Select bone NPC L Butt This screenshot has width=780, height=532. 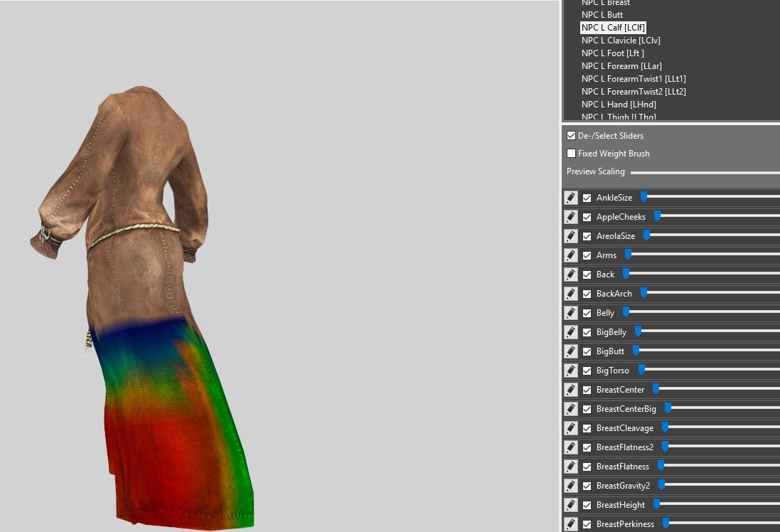(602, 15)
